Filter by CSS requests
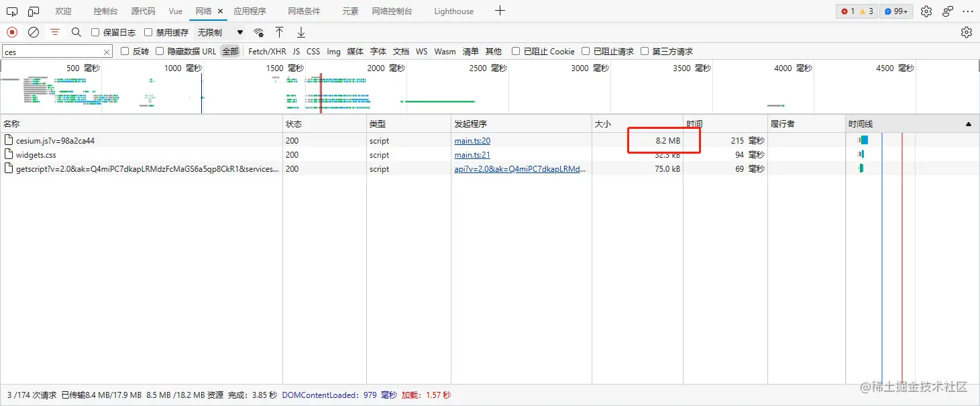Image resolution: width=980 pixels, height=406 pixels. (x=313, y=51)
